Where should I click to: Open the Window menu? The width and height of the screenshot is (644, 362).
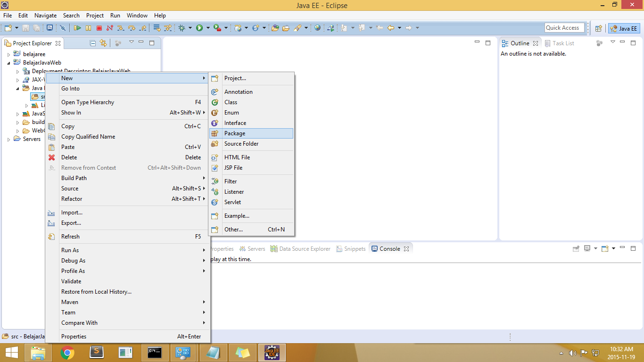pos(137,16)
